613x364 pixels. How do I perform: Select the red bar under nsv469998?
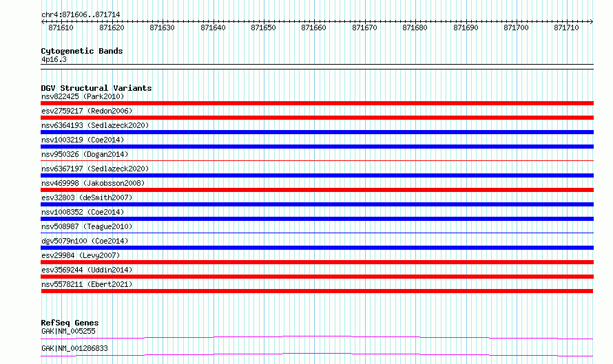click(317, 190)
